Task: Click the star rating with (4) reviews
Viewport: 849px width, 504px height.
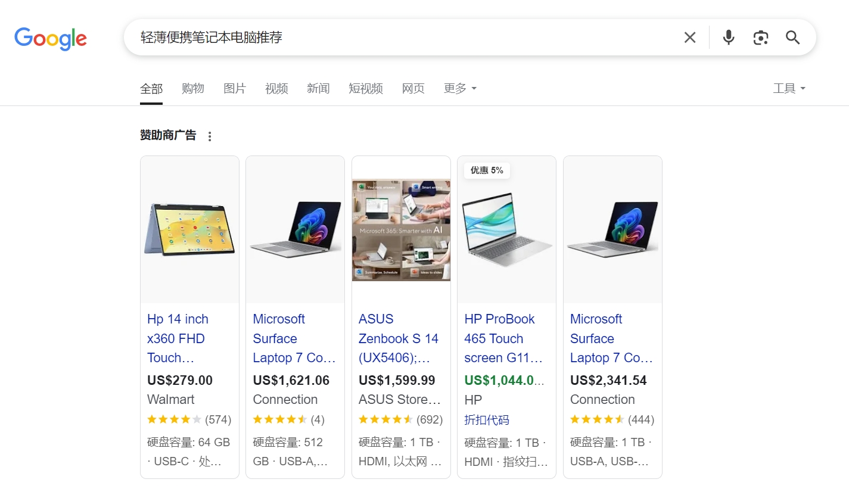Action: click(x=289, y=420)
